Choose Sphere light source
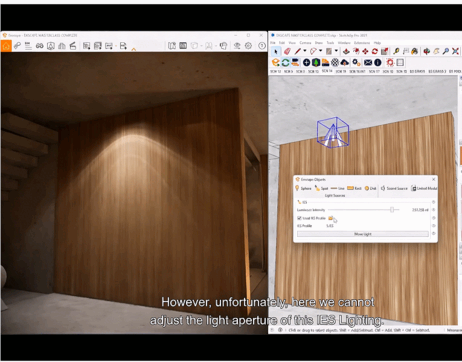Viewport: 462px width, 362px height. pos(303,188)
